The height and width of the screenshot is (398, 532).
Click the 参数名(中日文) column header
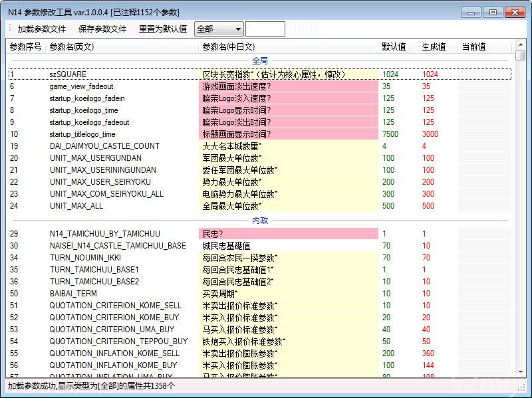[x=228, y=47]
